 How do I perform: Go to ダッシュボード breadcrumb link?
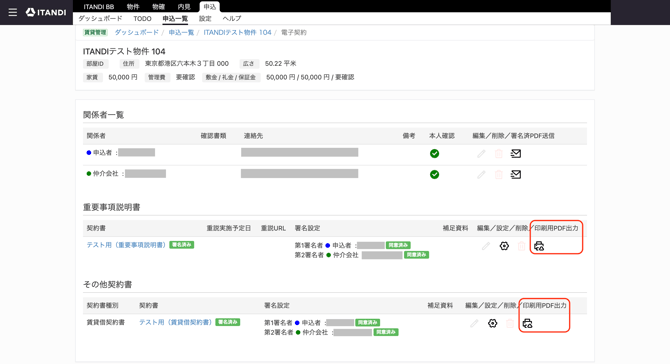tap(137, 32)
